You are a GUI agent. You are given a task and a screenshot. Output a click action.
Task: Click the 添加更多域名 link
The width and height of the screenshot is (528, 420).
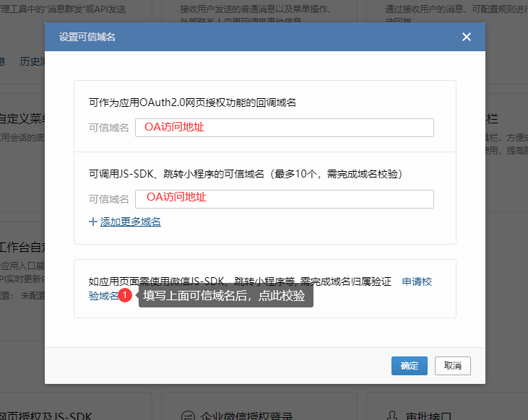coord(130,222)
